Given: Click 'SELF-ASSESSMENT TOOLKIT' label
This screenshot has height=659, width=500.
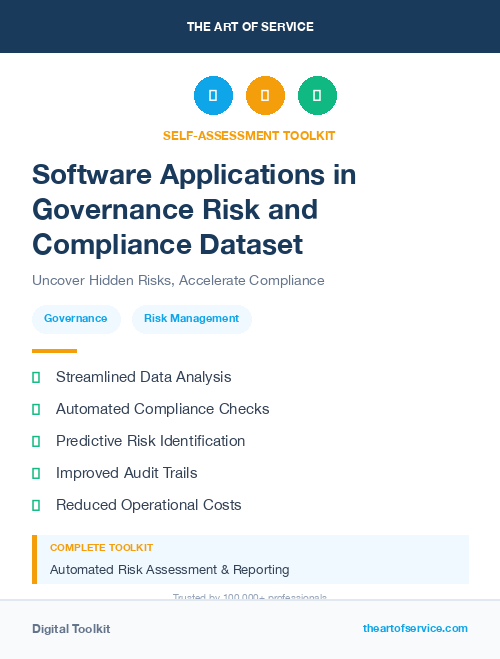Looking at the screenshot, I should coord(249,136).
